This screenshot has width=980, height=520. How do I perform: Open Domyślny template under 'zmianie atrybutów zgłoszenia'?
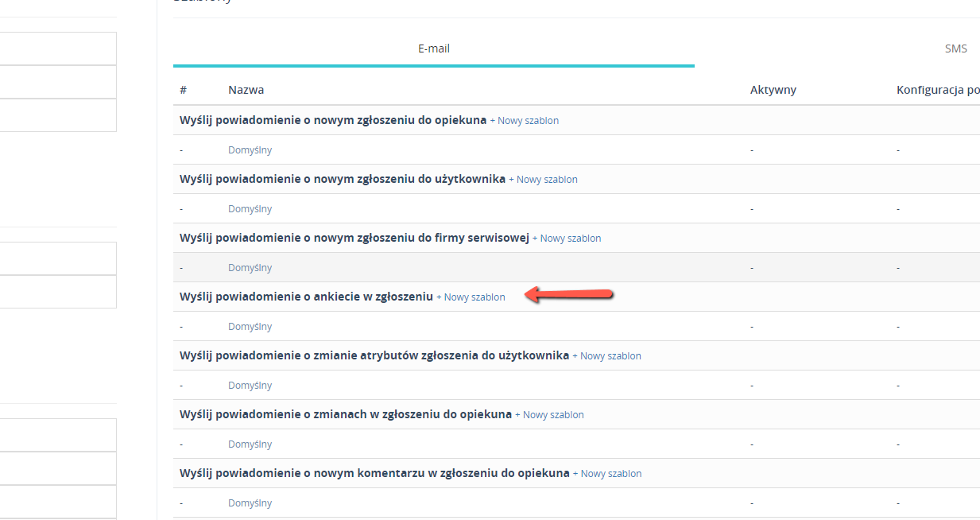point(250,386)
